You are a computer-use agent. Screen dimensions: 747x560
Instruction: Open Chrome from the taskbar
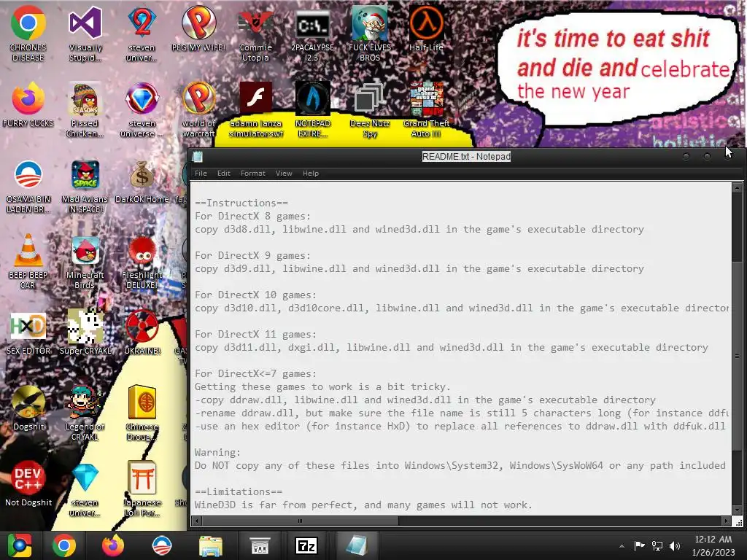coord(64,545)
